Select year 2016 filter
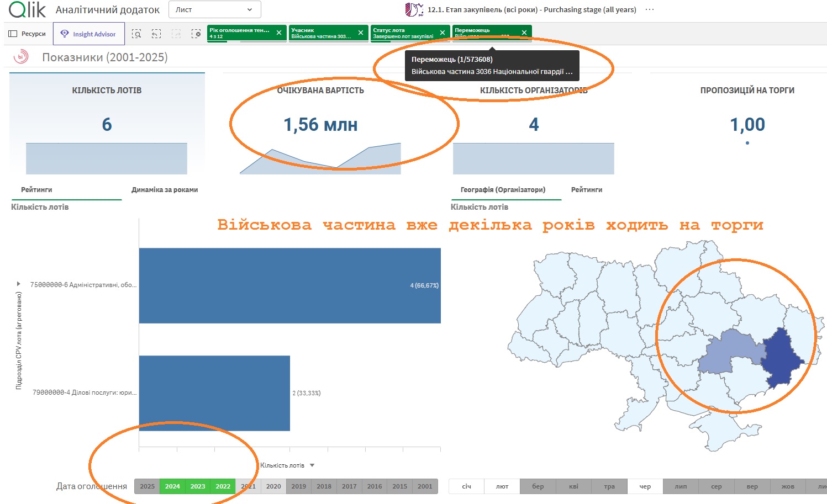 click(x=375, y=486)
